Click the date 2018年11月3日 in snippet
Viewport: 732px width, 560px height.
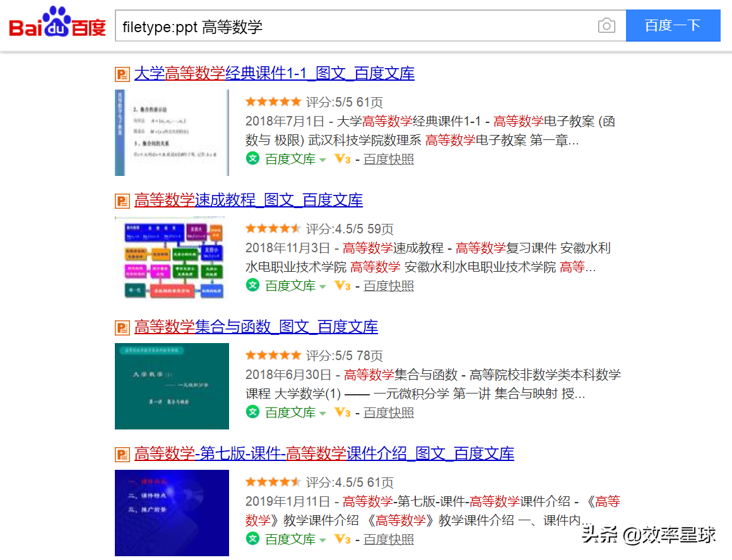pyautogui.click(x=288, y=248)
